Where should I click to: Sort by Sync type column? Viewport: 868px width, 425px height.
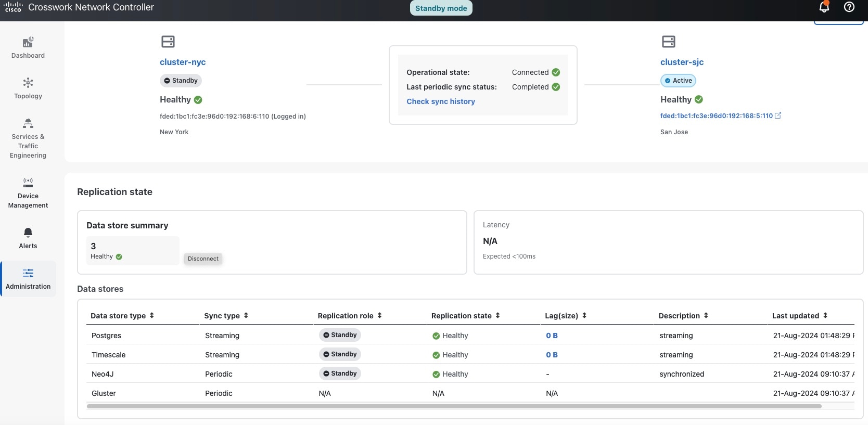pos(246,315)
